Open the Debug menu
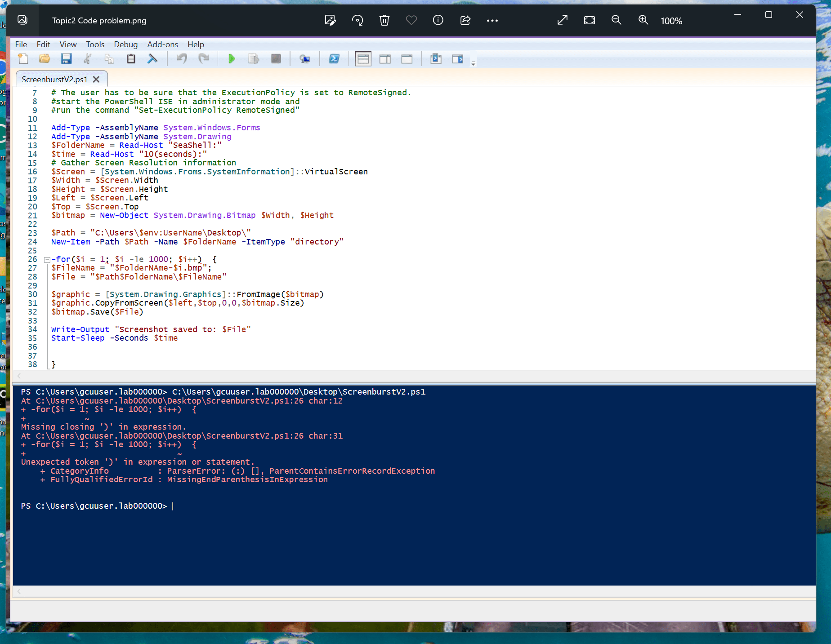The image size is (831, 644). pos(125,44)
